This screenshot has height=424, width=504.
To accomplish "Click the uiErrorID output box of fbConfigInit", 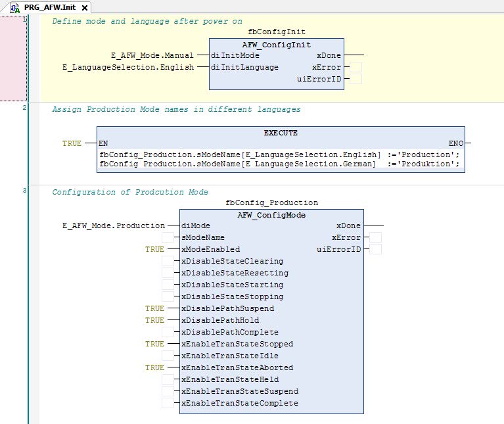I will tap(355, 79).
